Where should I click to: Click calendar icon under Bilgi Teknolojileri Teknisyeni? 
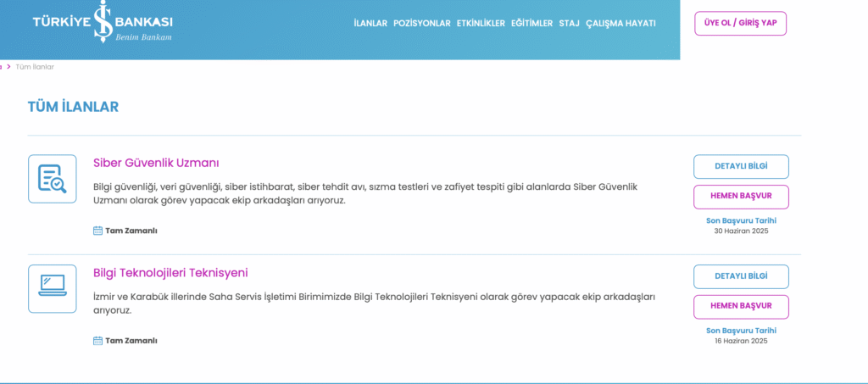click(x=97, y=341)
